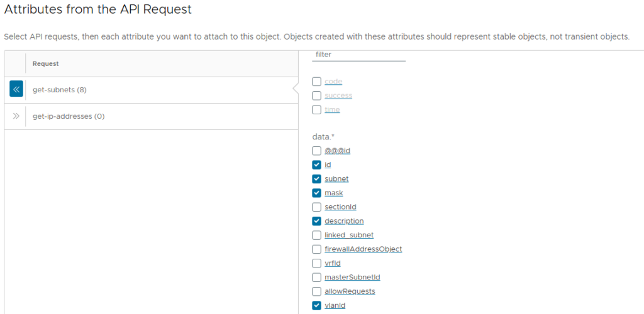This screenshot has width=644, height=314.
Task: Uncheck the vlanId attribute checkbox
Action: pos(316,305)
